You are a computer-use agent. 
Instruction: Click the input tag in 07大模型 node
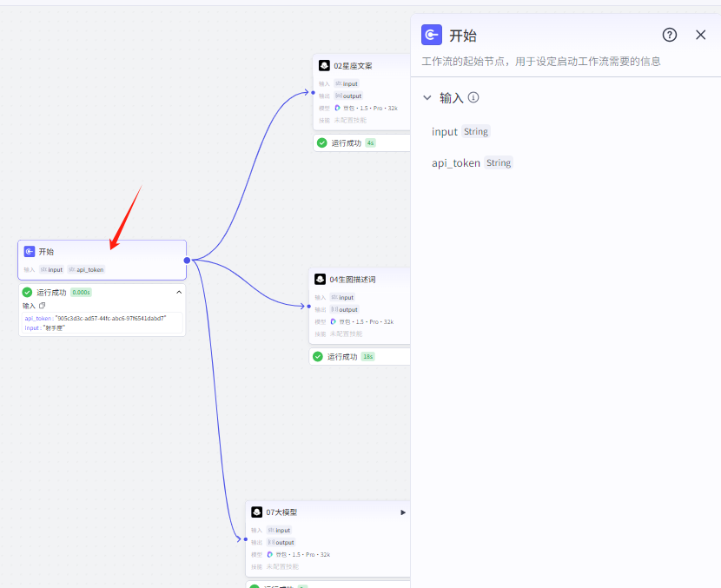[279, 530]
